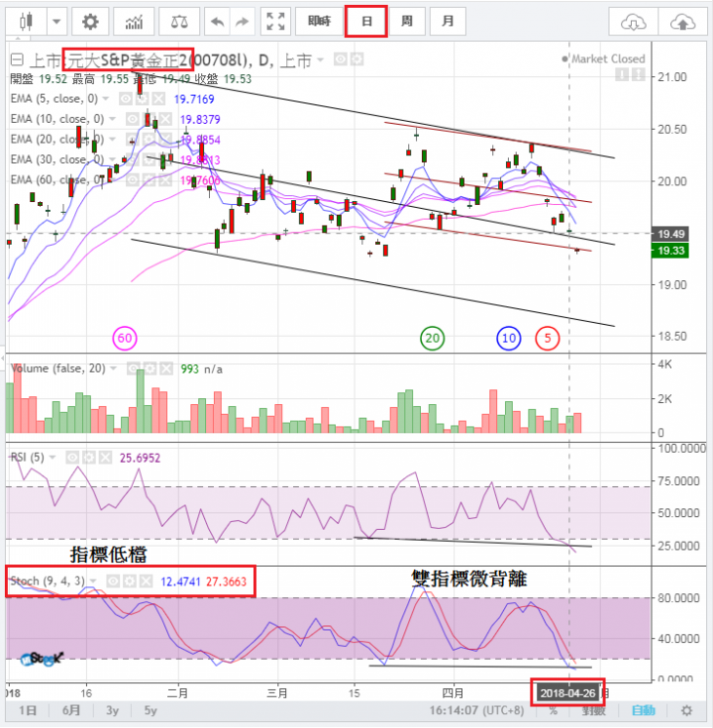The height and width of the screenshot is (728, 713).
Task: Expand the Stoch (9, 4, 3) dropdown arrow
Action: 93,581
